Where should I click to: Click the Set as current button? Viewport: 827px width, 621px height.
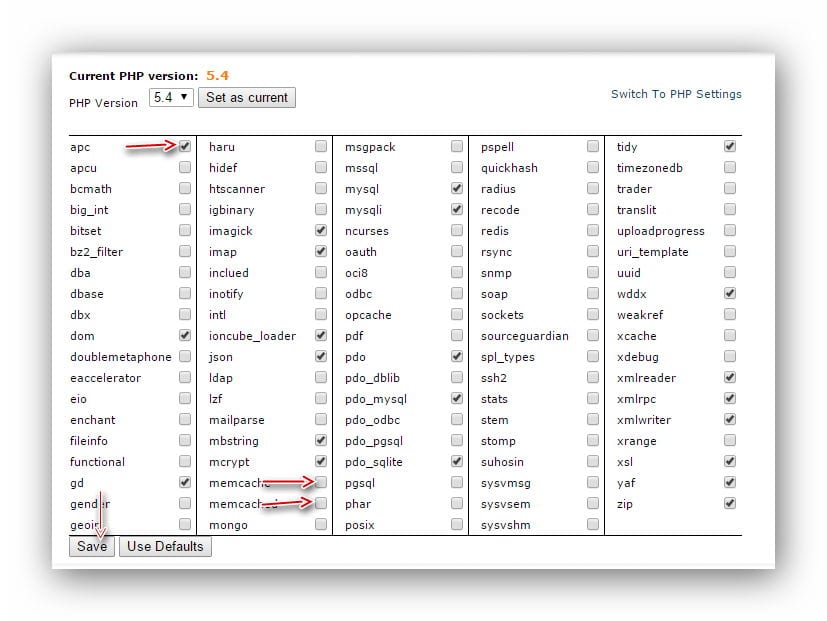(247, 98)
